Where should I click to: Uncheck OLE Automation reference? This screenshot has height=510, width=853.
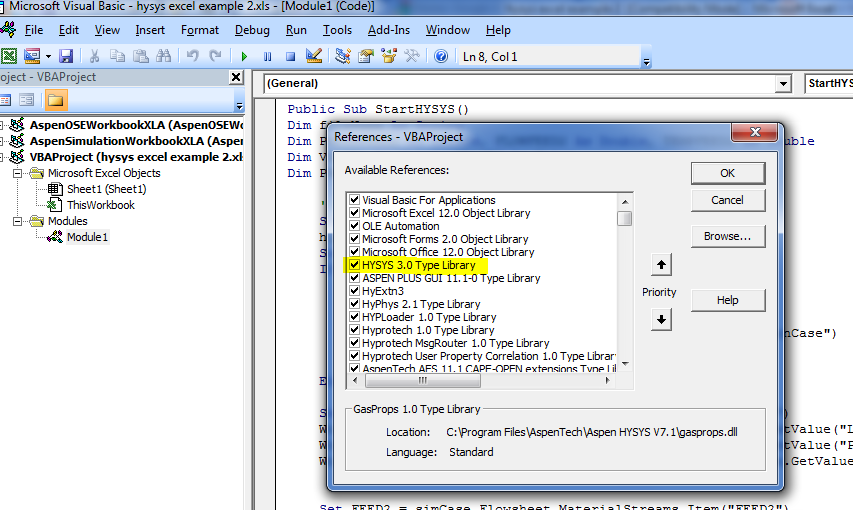[354, 225]
